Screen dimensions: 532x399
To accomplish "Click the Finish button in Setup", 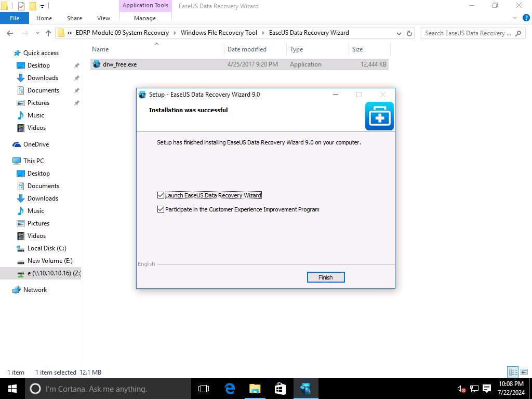I will 326,277.
